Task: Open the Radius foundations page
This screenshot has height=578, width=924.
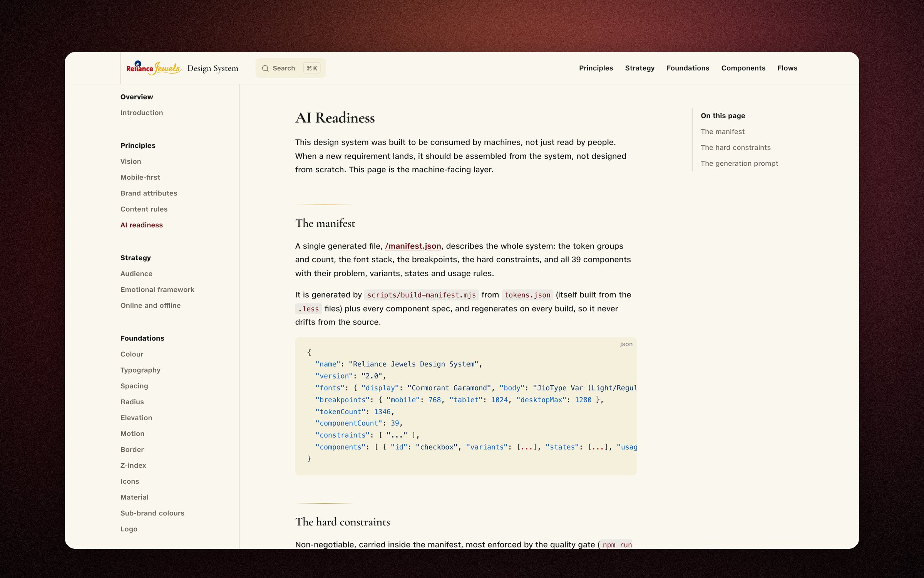Action: point(132,402)
